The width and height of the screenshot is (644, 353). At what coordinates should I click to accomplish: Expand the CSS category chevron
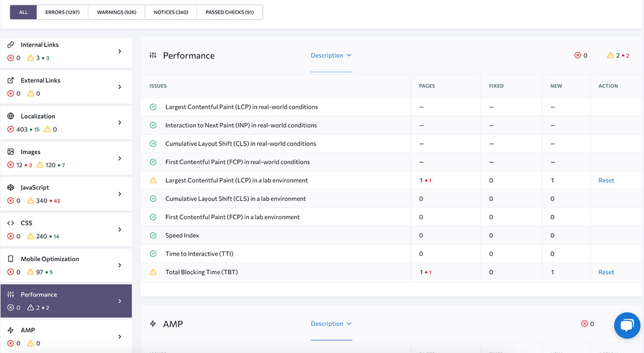(x=120, y=229)
